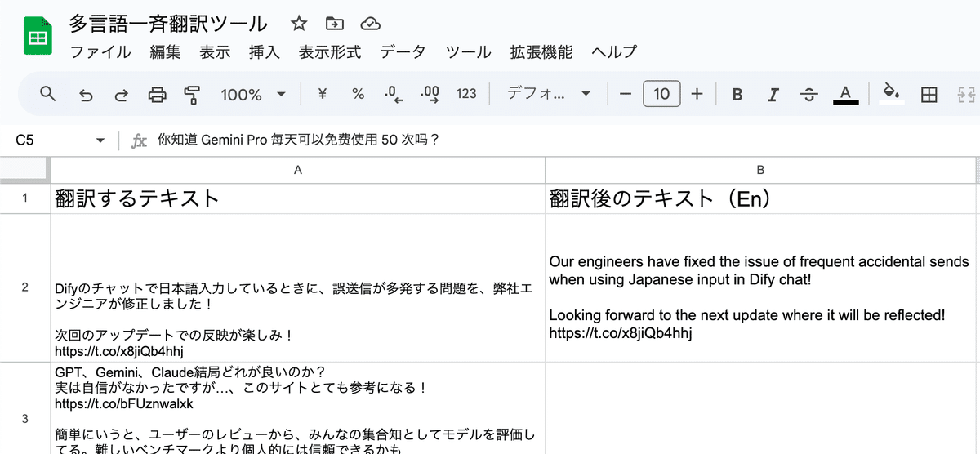Open the データ menu

(x=403, y=52)
